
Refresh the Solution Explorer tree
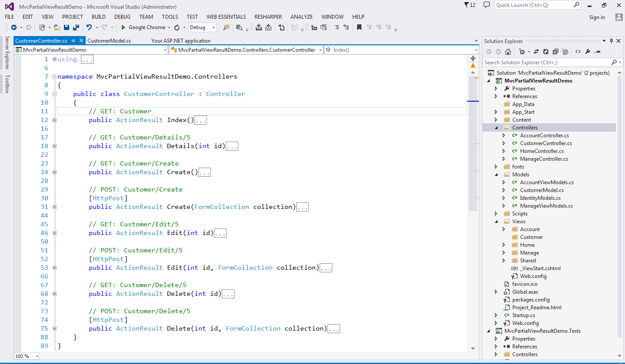(546, 52)
